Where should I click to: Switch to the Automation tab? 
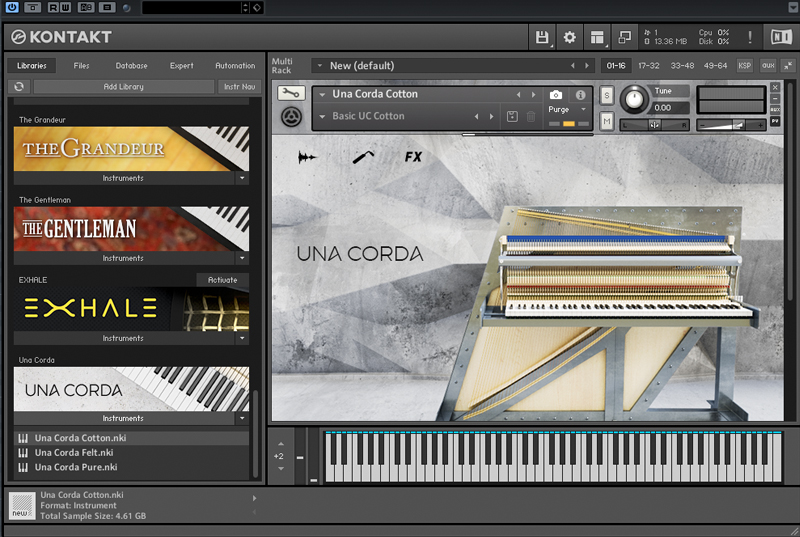tap(235, 65)
